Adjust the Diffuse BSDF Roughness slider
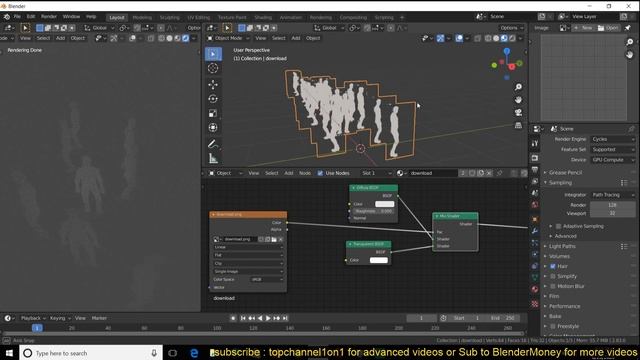 [373, 211]
